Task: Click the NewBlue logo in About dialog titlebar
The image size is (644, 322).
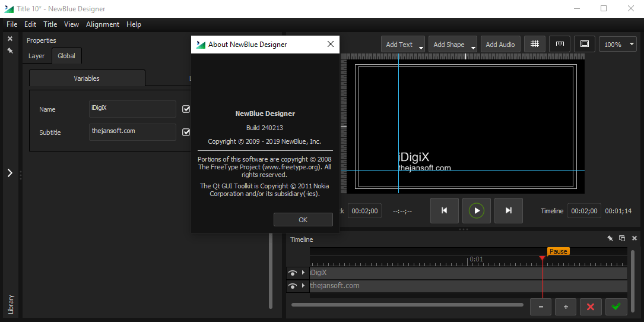Action: click(201, 45)
